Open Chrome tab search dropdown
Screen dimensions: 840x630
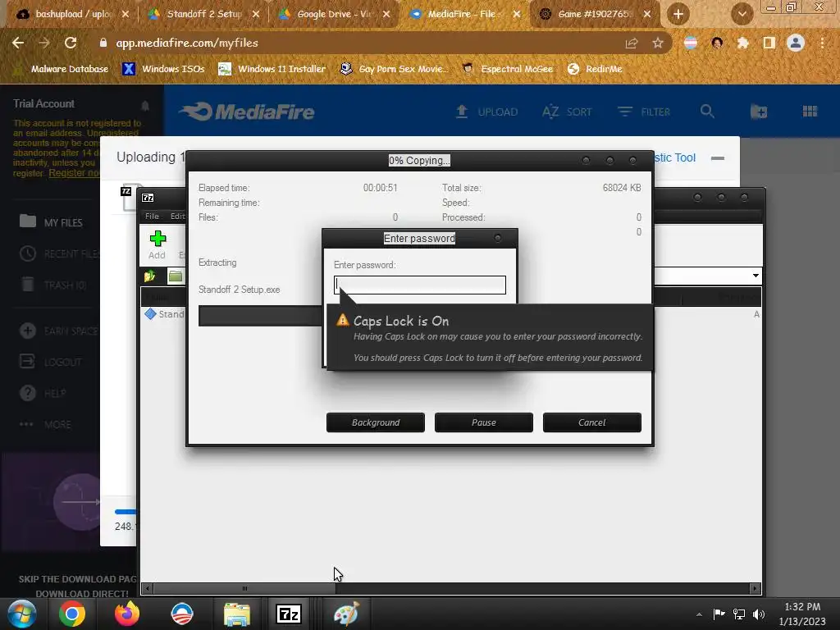[x=742, y=14]
